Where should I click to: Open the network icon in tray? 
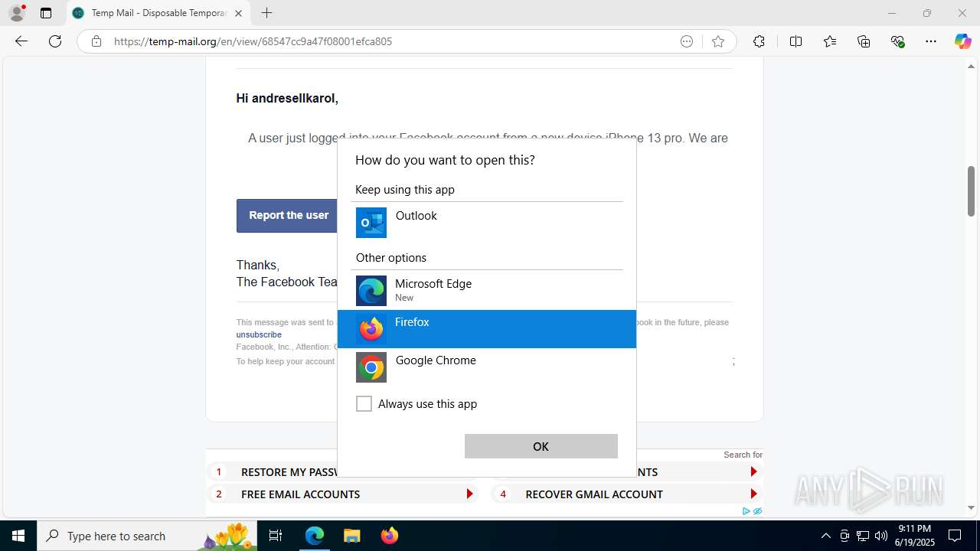point(863,536)
